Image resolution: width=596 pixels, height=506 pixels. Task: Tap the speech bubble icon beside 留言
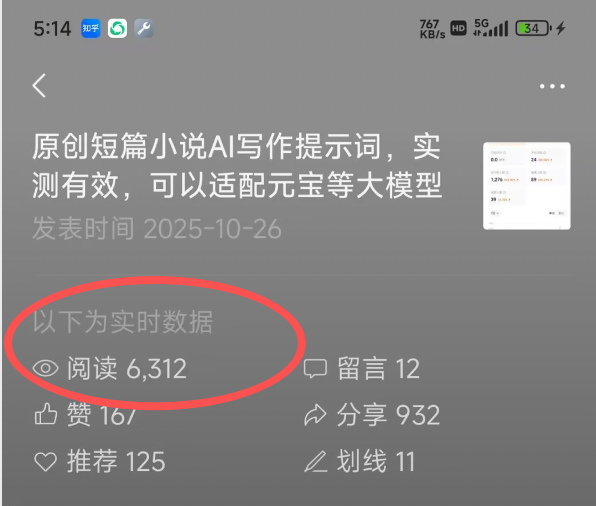click(x=315, y=368)
